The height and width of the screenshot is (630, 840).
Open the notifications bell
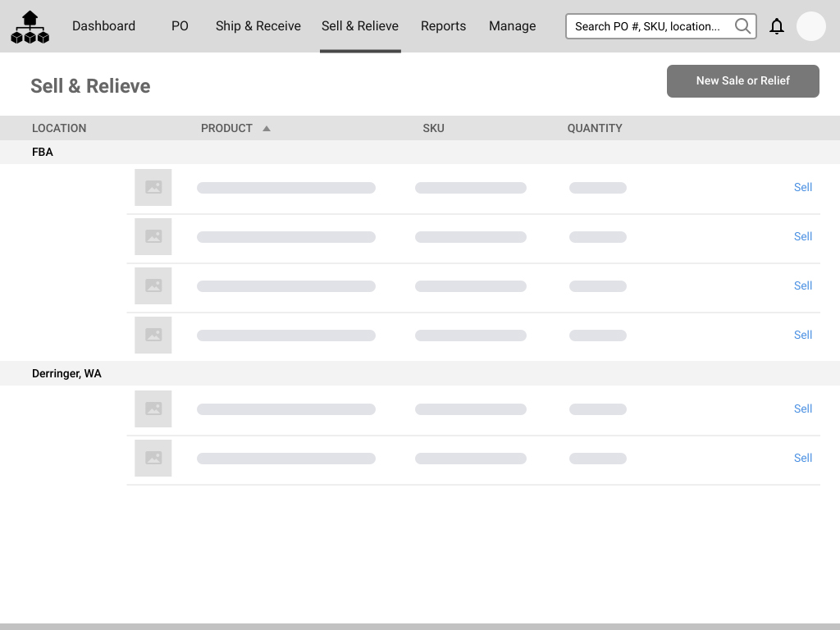tap(776, 26)
